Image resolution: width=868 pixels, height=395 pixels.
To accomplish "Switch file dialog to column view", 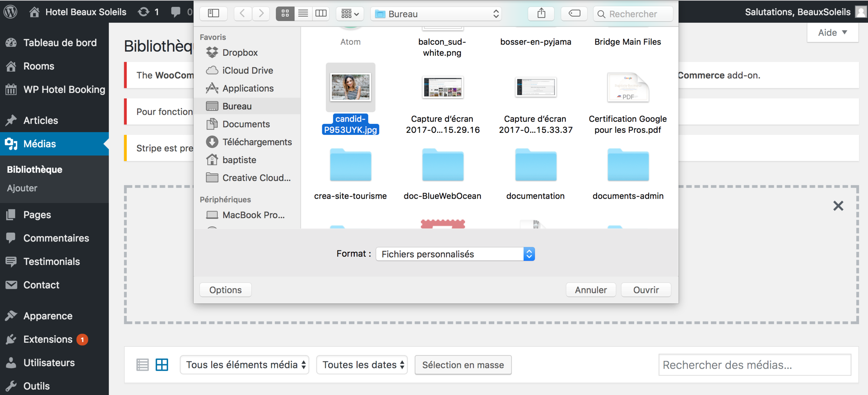I will coord(321,14).
